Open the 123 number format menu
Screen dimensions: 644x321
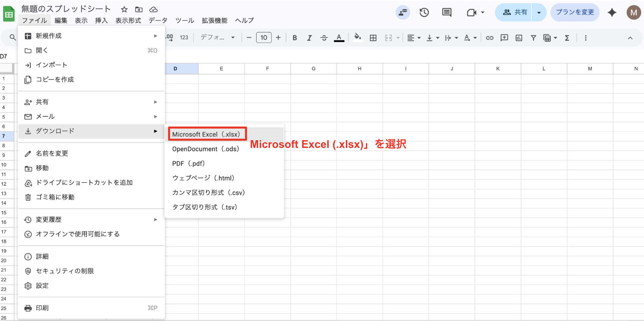tap(184, 37)
